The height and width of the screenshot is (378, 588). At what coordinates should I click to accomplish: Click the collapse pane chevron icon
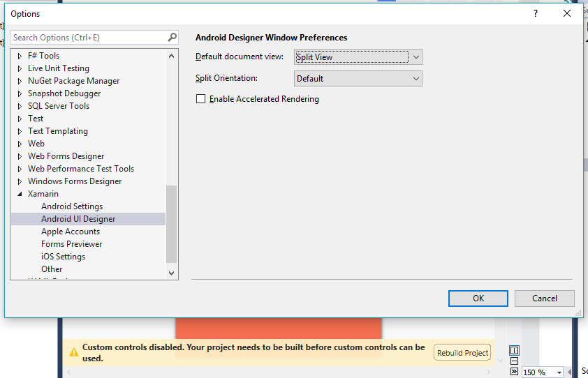pyautogui.click(x=514, y=372)
